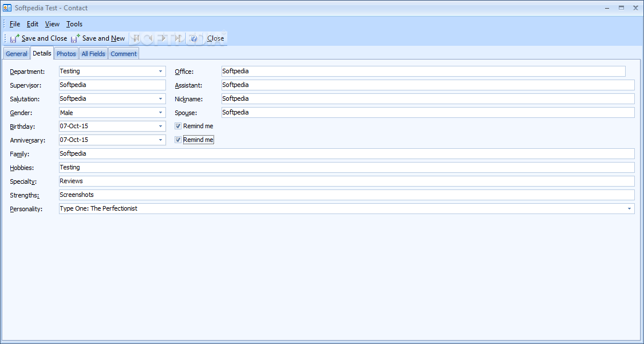Select the Details tab
Screen dimensions: 644x344
42,53
